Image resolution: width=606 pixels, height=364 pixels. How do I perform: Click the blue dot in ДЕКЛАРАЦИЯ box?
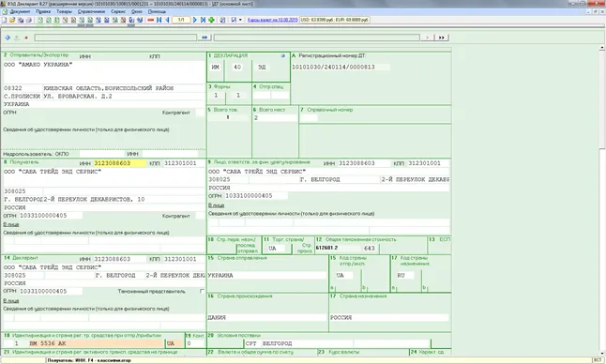(283, 55)
